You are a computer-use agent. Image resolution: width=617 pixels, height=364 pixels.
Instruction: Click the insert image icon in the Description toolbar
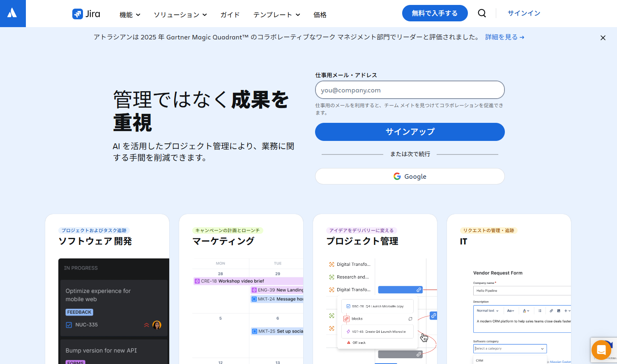(559, 311)
